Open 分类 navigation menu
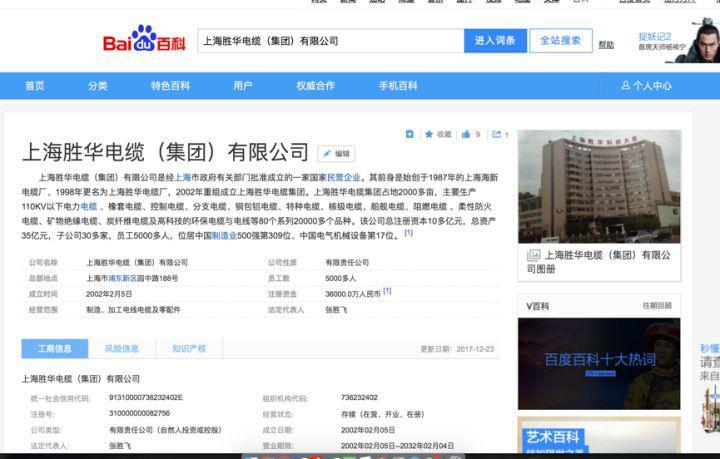 click(x=98, y=86)
